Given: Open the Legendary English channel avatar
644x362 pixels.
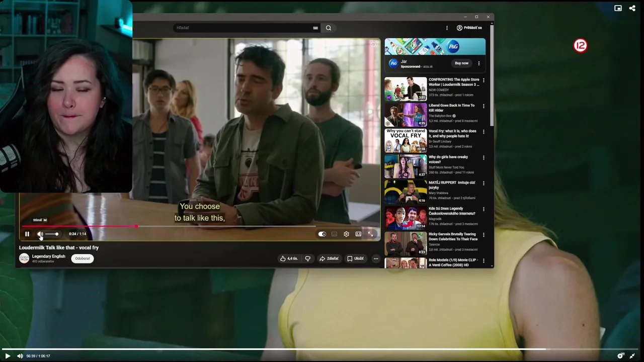Looking at the screenshot, I should (x=24, y=258).
